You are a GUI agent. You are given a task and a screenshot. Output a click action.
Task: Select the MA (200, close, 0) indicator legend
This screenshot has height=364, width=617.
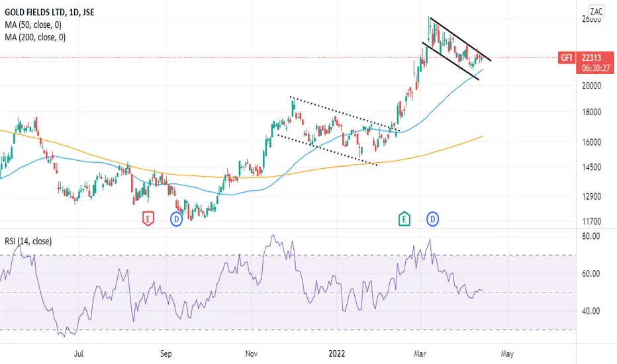[35, 37]
